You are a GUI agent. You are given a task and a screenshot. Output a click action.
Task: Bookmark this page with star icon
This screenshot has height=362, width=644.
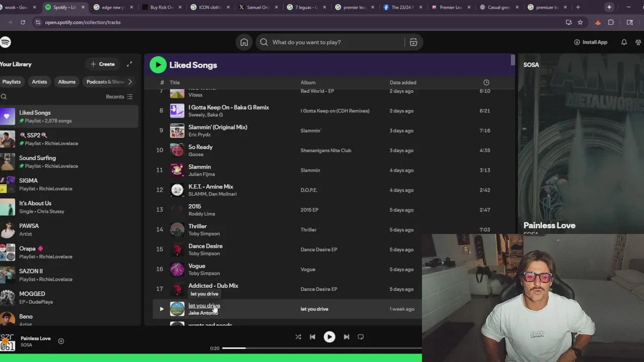pos(580,22)
